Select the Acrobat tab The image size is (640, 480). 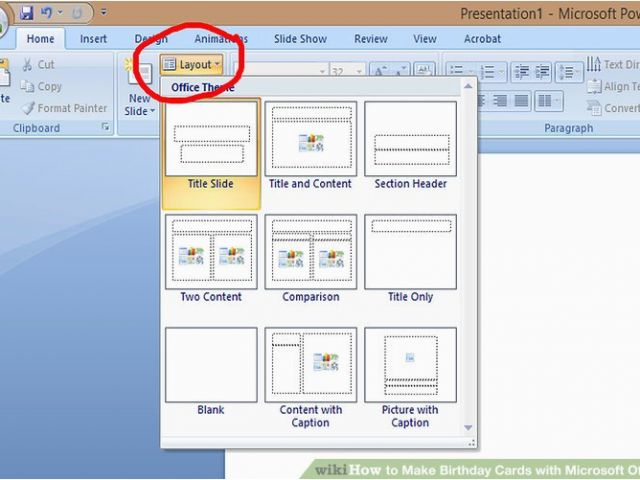482,39
